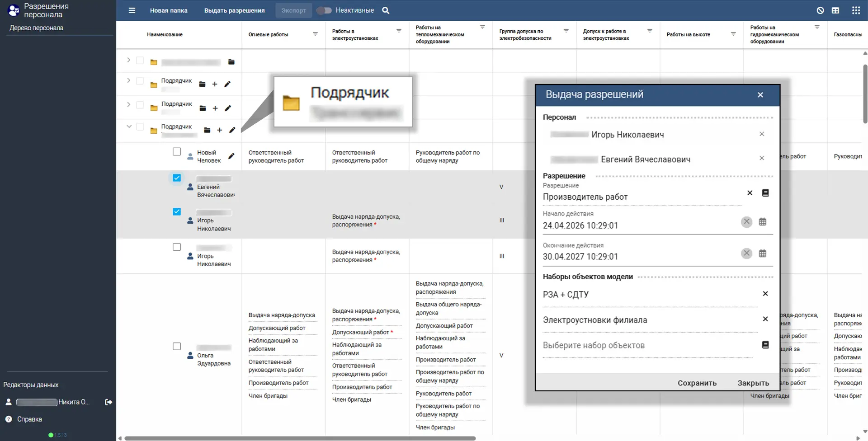Expand the second Подрядчик folder
The image size is (868, 441).
click(128, 104)
